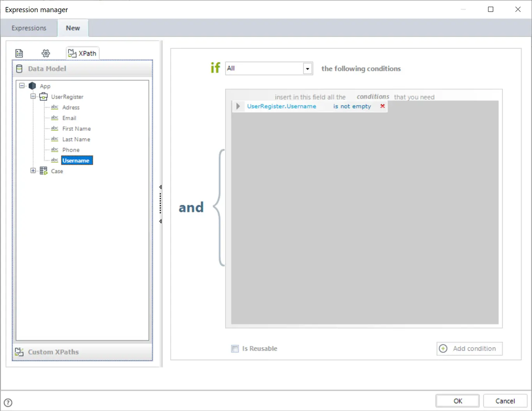Viewport: 532px width, 411px height.
Task: Click the Add condition button
Action: point(469,348)
